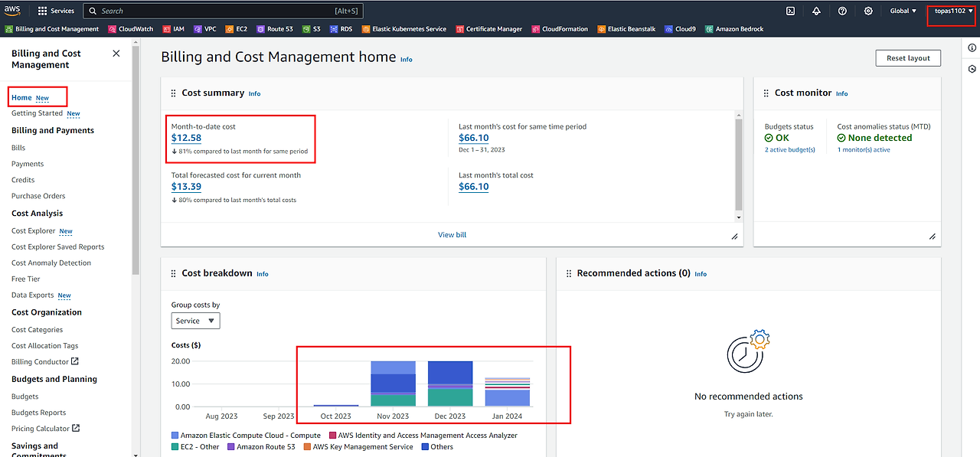Expand the Group costs by Service dropdown

[195, 321]
